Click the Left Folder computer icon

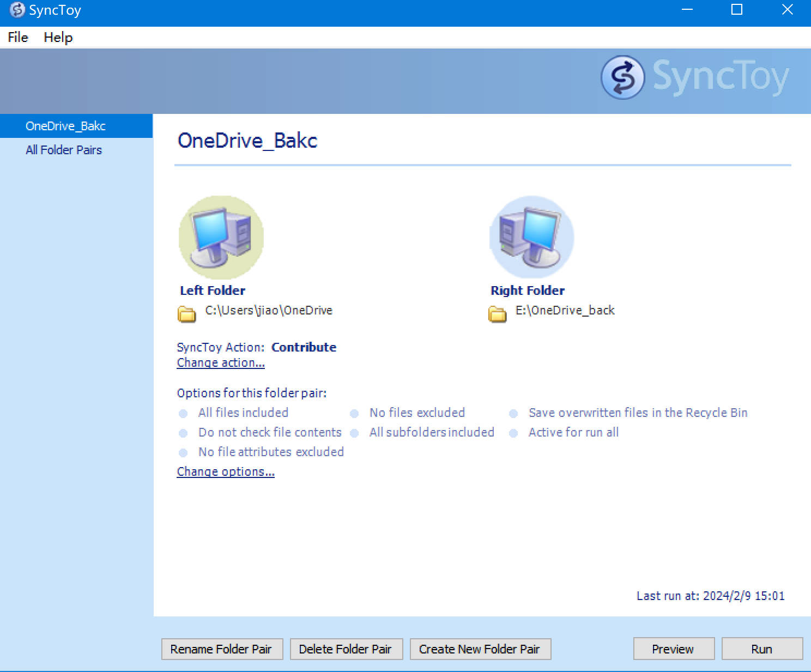click(x=221, y=238)
